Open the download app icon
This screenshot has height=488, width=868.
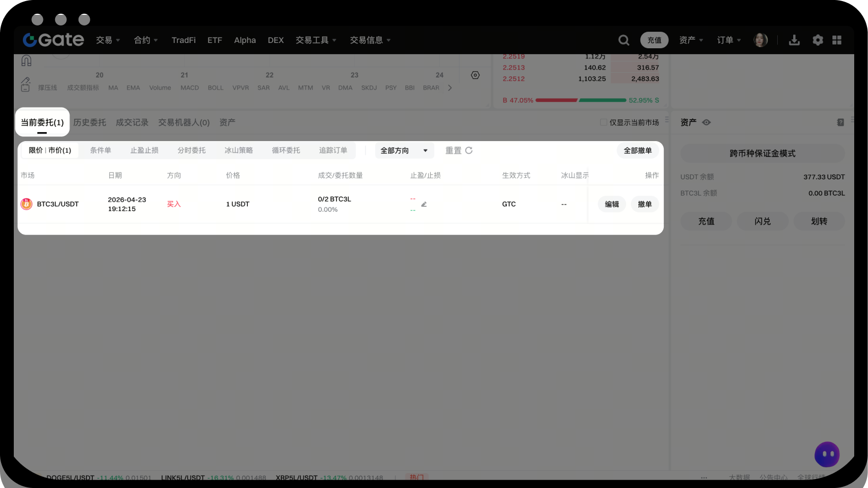click(x=794, y=40)
